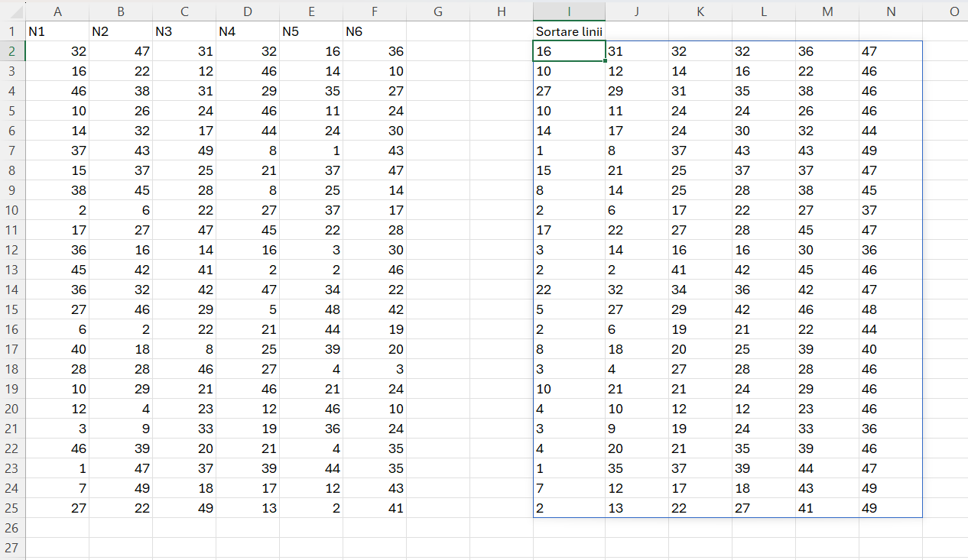Select cell I7 containing 1
Viewport: 968px width, 560px height.
569,151
